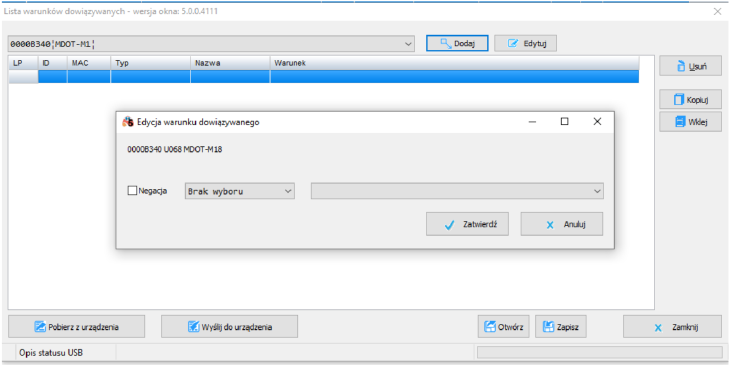The height and width of the screenshot is (366, 730).
Task: Expand the empty condition combo box
Action: point(457,191)
